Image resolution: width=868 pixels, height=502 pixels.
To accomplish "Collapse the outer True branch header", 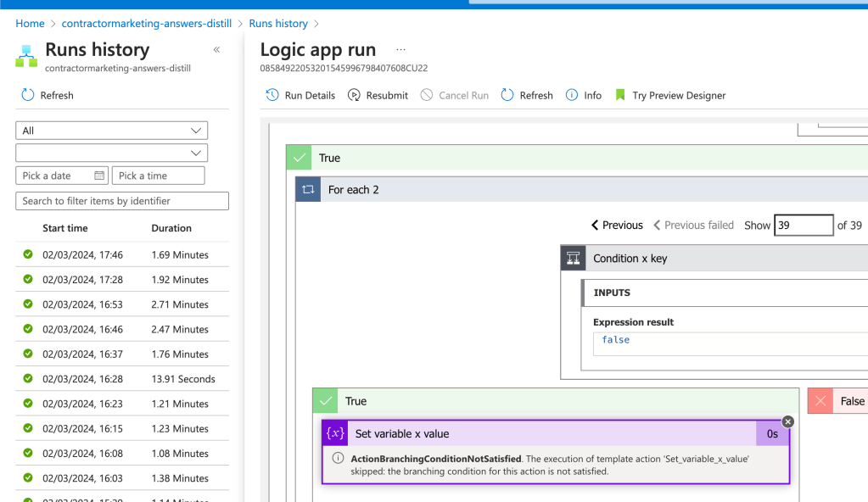I will [577, 158].
